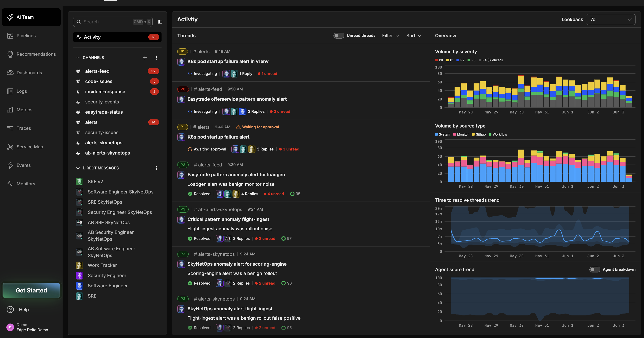Viewport: 644px width, 338px height.
Task: Open the ab-alerts-skynetops channel
Action: tap(117, 153)
